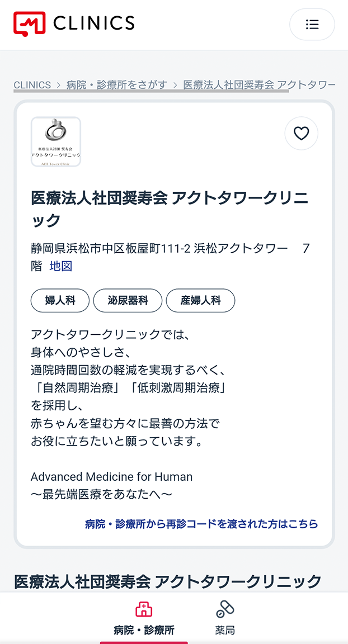The image size is (348, 644).
Task: Open the 地図 map link
Action: coord(61,266)
